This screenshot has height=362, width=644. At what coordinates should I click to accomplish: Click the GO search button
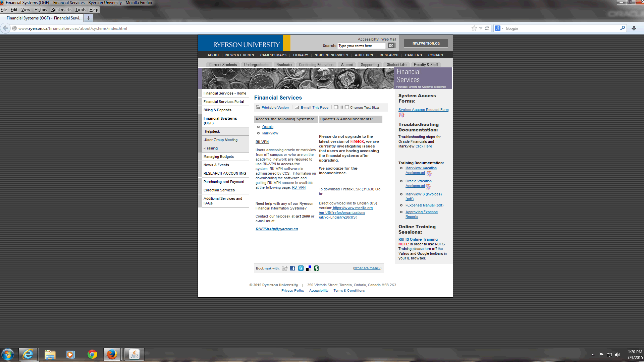pos(391,46)
